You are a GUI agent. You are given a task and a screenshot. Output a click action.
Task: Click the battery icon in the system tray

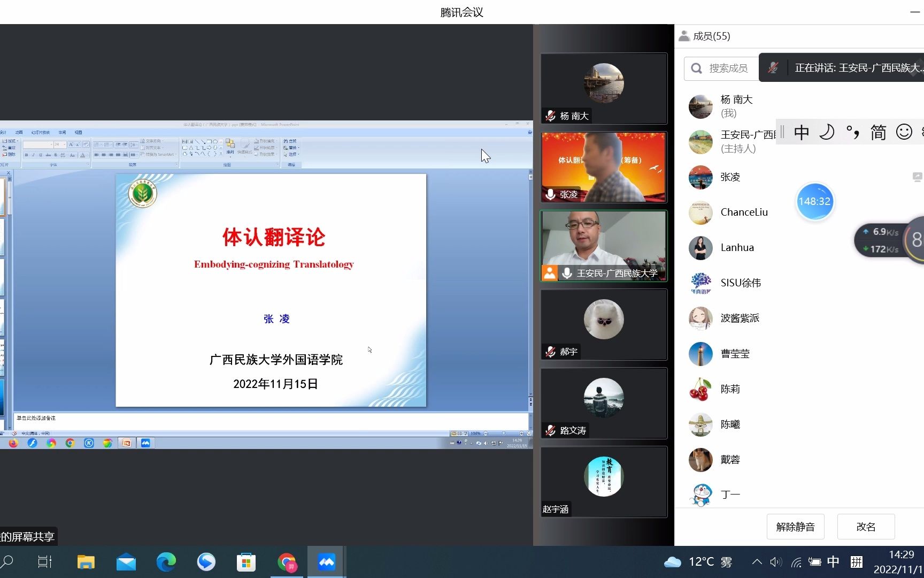(814, 562)
